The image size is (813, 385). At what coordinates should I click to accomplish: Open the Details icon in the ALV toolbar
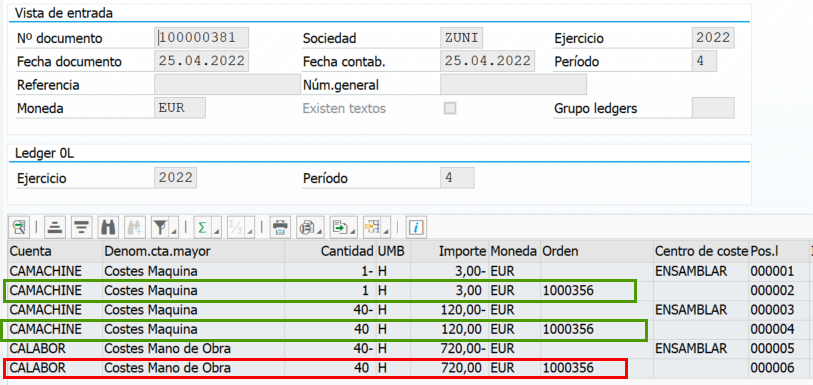(x=19, y=227)
